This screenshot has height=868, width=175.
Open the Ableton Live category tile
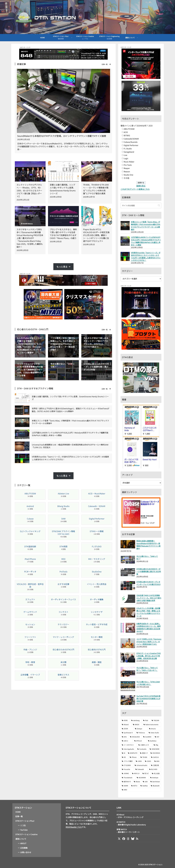(63, 495)
